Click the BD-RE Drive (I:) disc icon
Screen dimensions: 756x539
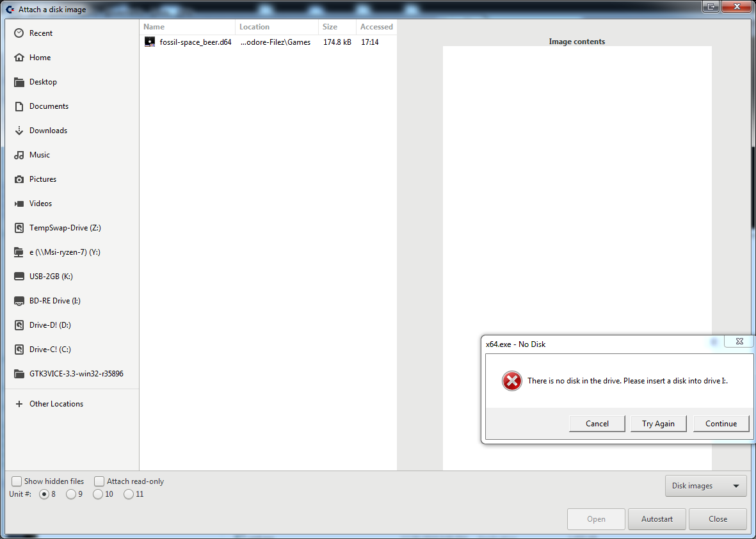pyautogui.click(x=19, y=301)
